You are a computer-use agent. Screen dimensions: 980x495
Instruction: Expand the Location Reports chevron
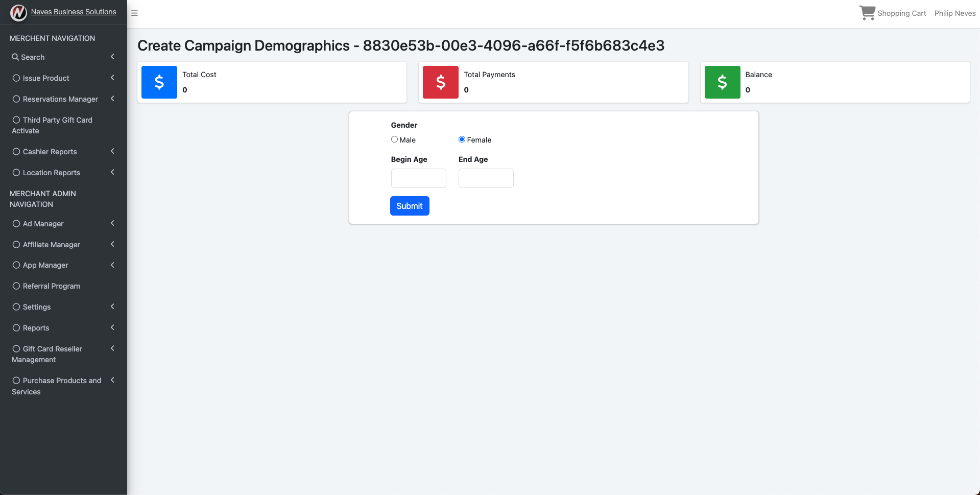pyautogui.click(x=112, y=172)
